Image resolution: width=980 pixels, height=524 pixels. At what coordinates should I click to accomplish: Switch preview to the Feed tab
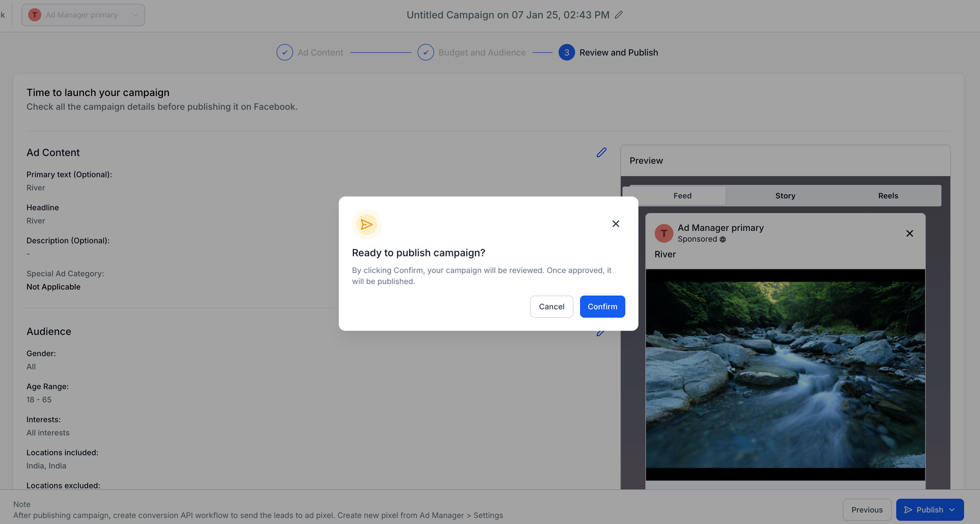[682, 196]
